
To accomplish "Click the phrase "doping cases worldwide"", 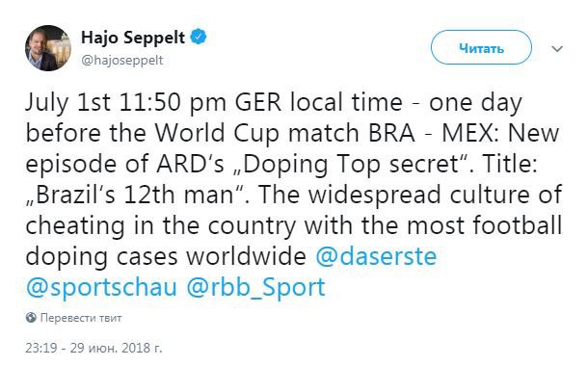I will 166,256.
